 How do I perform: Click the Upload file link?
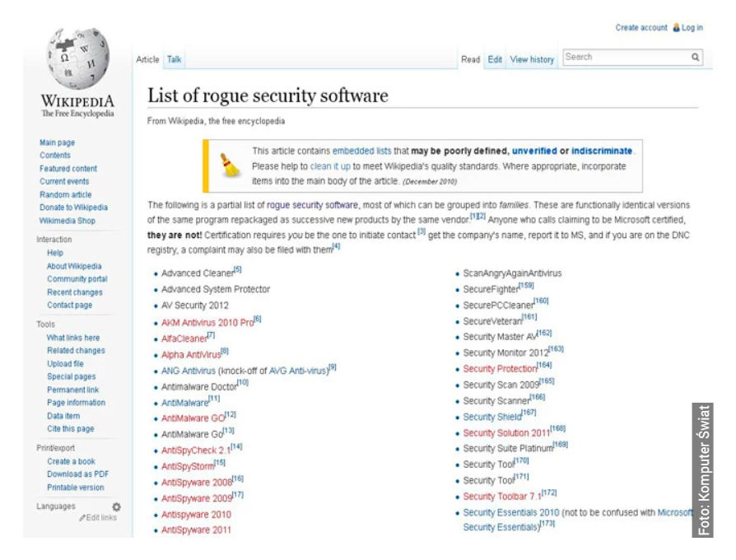tap(65, 364)
